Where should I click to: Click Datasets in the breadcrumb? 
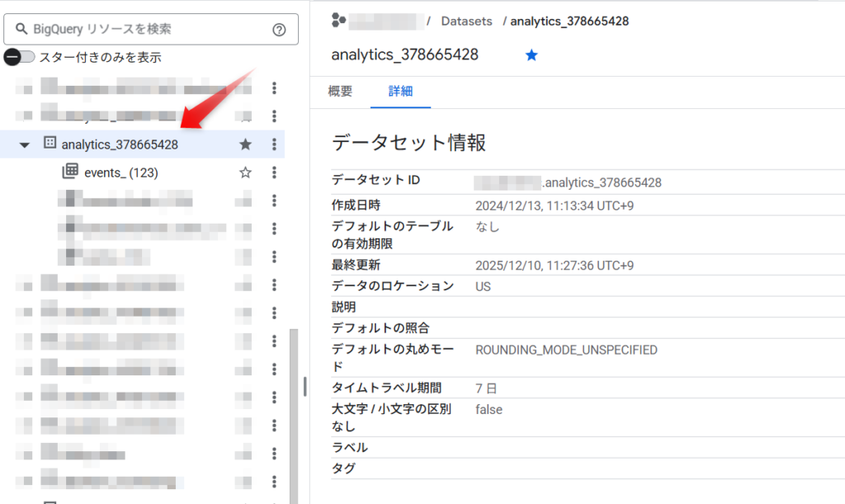click(466, 21)
